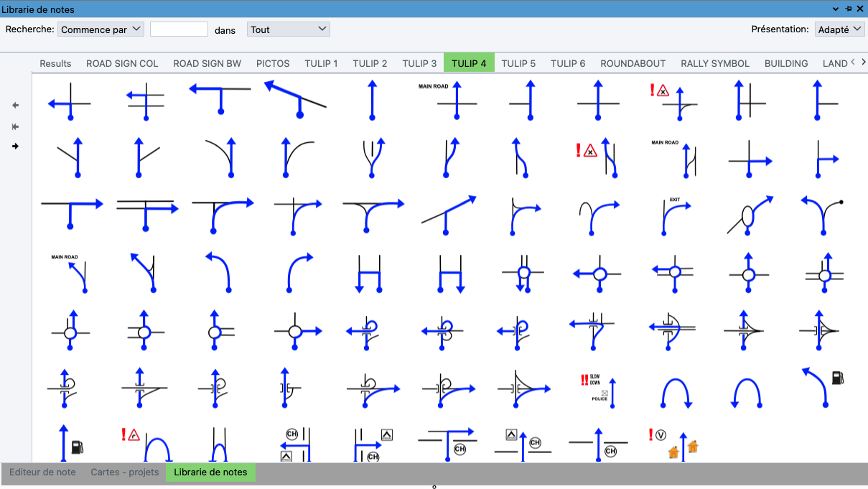
Task: Open the Présentation 'Adapté' dropdown
Action: [839, 29]
